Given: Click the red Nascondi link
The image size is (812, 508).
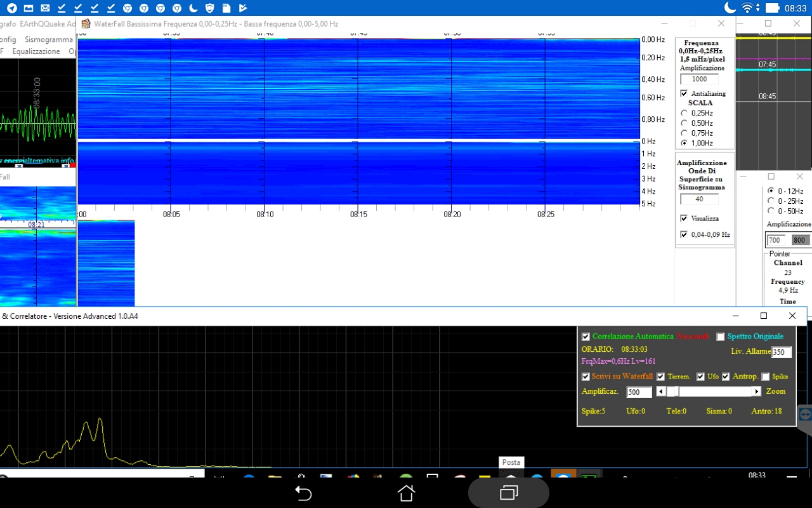Looking at the screenshot, I should 693,337.
